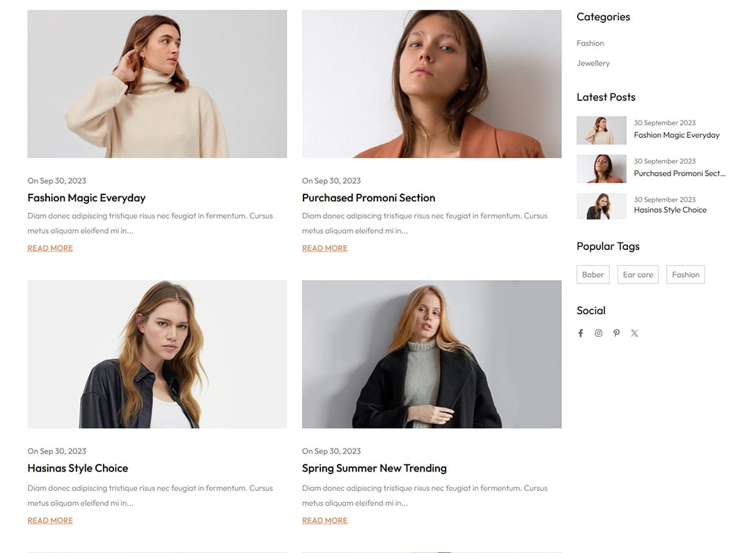The image size is (756, 553).
Task: Open the Pinterest social icon
Action: 616,333
